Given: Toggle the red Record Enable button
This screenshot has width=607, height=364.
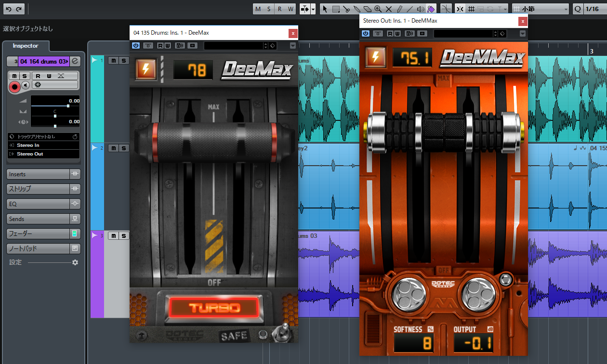Looking at the screenshot, I should [14, 86].
